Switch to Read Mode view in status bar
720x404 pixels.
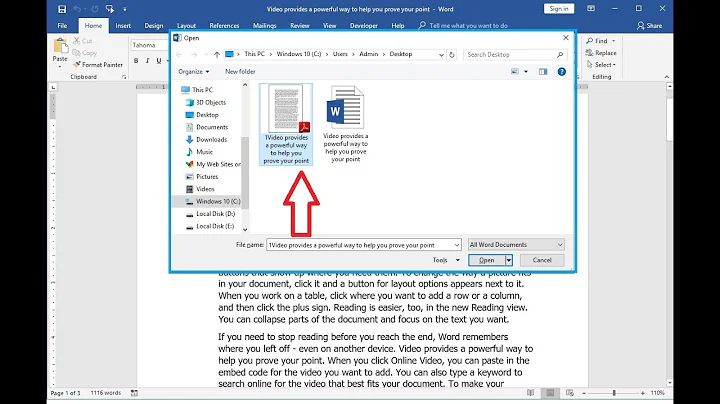click(530, 393)
